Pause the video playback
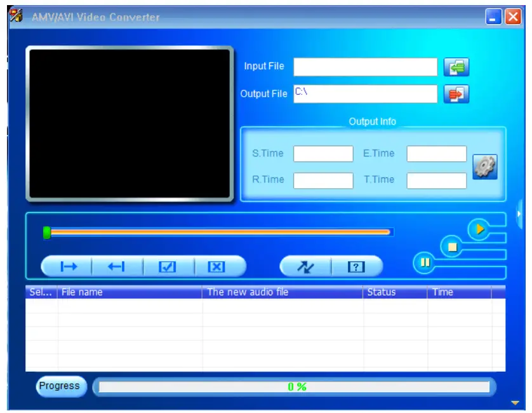Viewport: 532px width, 413px height. pos(425,262)
